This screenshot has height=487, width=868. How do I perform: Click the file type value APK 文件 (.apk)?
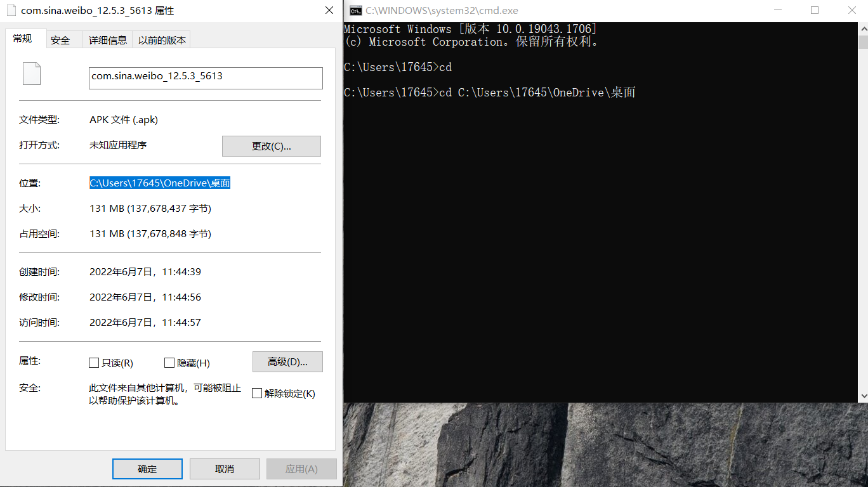click(x=124, y=120)
